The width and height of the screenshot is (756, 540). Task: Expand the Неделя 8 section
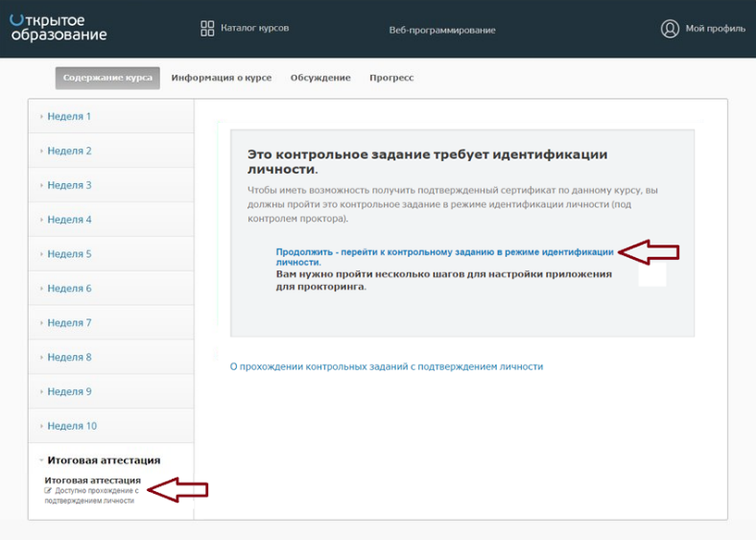tap(111, 357)
